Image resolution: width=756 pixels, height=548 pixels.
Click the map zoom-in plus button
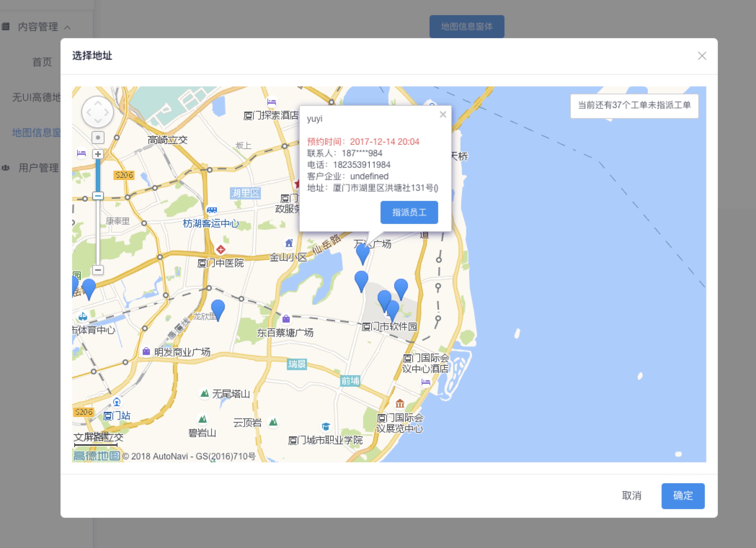click(x=98, y=154)
